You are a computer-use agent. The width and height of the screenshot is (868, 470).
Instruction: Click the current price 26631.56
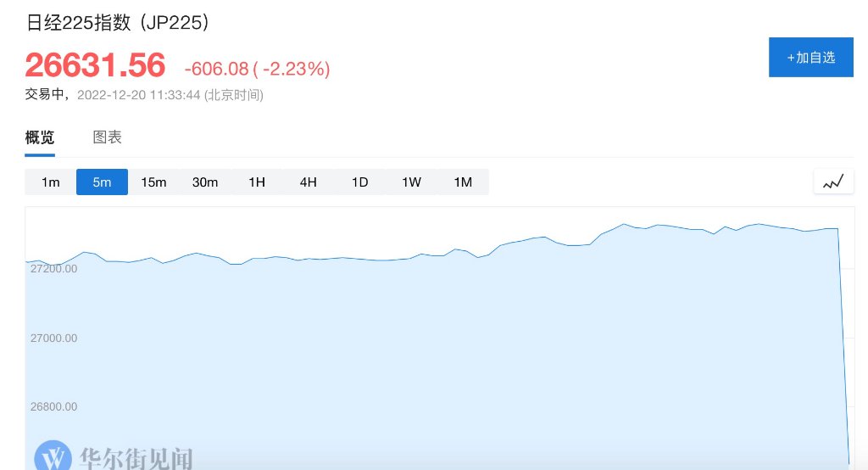click(95, 66)
